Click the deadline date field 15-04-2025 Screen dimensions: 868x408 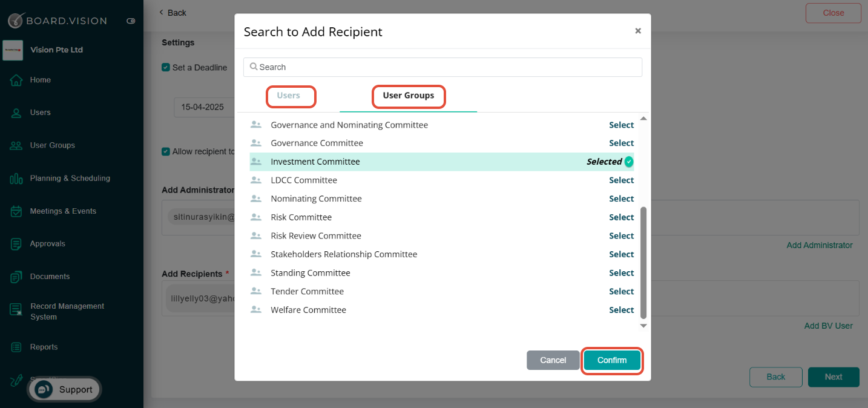coord(205,107)
